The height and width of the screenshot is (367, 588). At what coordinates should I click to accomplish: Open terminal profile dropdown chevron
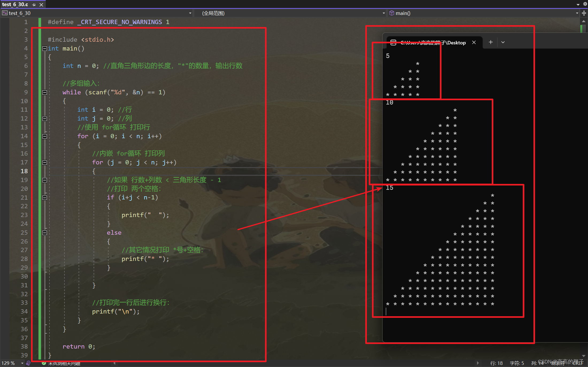click(x=503, y=42)
